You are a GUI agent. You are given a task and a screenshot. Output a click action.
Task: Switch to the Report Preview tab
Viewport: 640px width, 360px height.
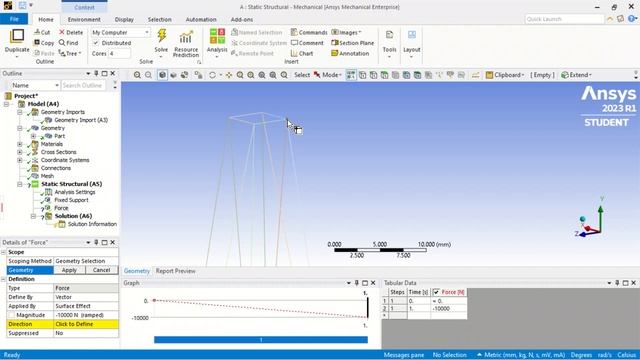(x=176, y=271)
